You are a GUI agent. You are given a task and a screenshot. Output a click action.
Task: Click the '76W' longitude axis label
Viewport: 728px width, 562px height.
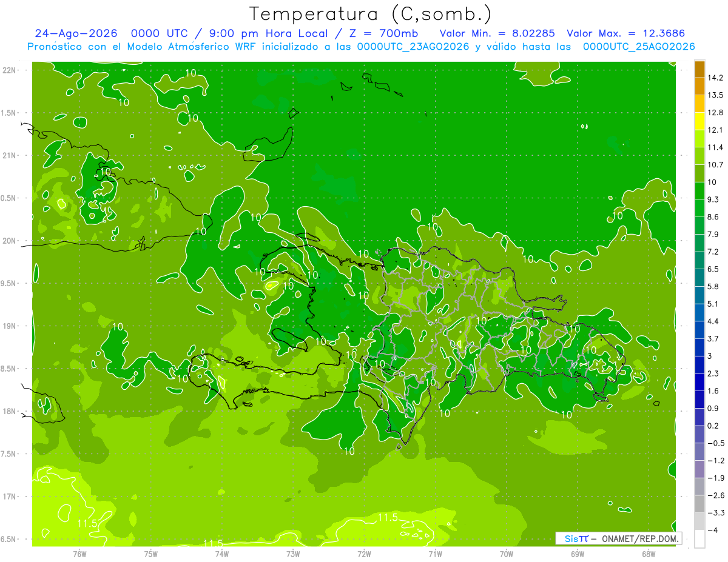pyautogui.click(x=79, y=554)
